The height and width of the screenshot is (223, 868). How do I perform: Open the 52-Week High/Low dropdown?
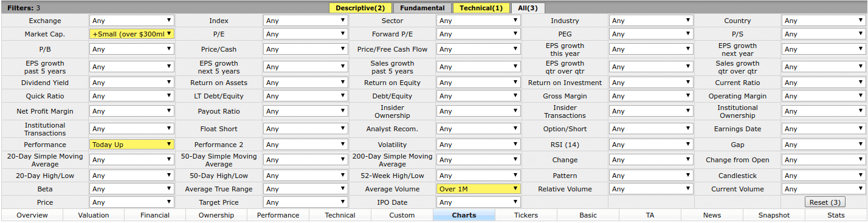479,176
